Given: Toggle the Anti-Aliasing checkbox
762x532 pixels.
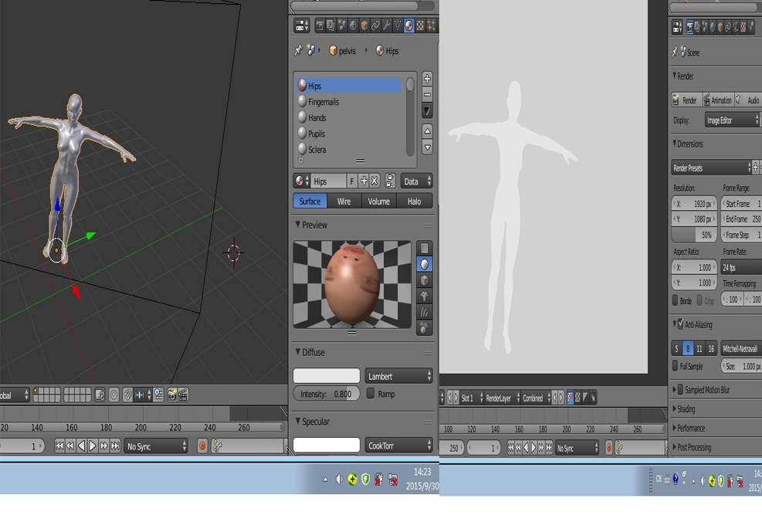Looking at the screenshot, I should (x=680, y=324).
